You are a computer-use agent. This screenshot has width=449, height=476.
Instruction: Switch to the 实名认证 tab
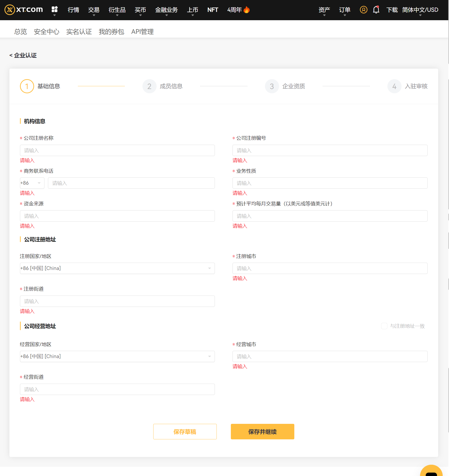[x=79, y=32]
